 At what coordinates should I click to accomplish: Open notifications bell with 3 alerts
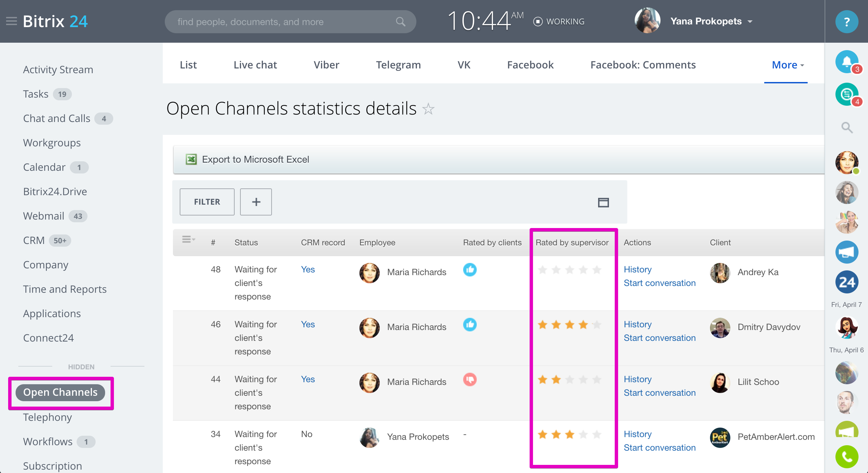pos(847,62)
